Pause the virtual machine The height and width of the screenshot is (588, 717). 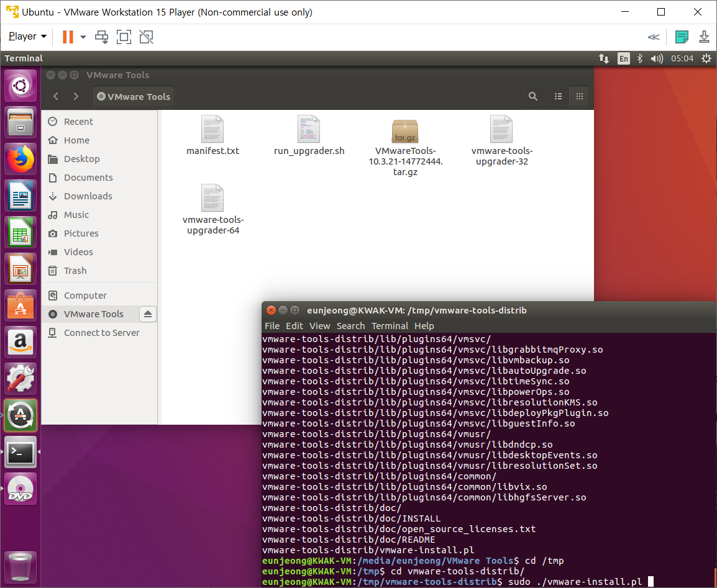click(x=68, y=37)
